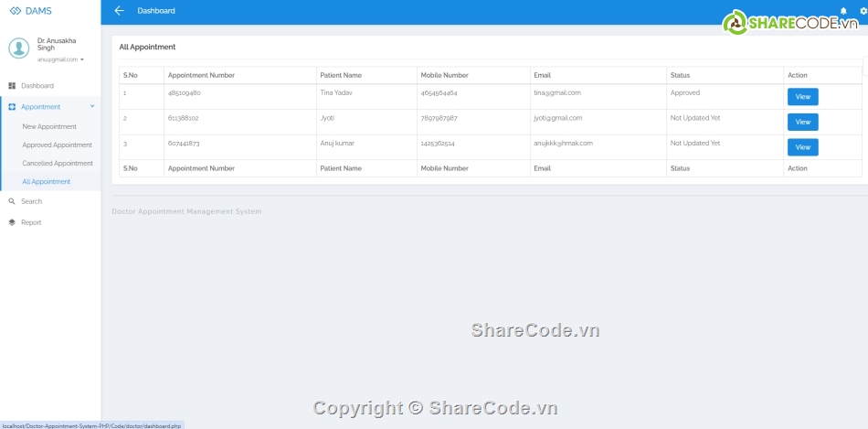
Task: Collapse the Appointment menu chevron
Action: [x=91, y=107]
